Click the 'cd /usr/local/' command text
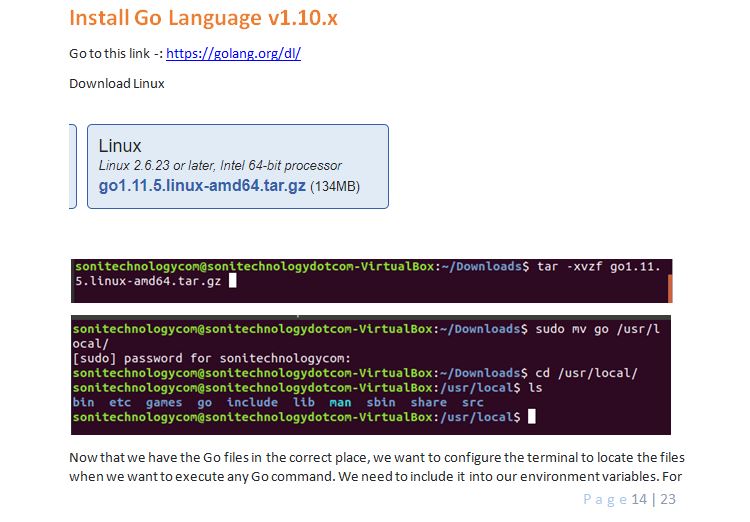Image resolution: width=750 pixels, height=522 pixels. click(x=586, y=373)
